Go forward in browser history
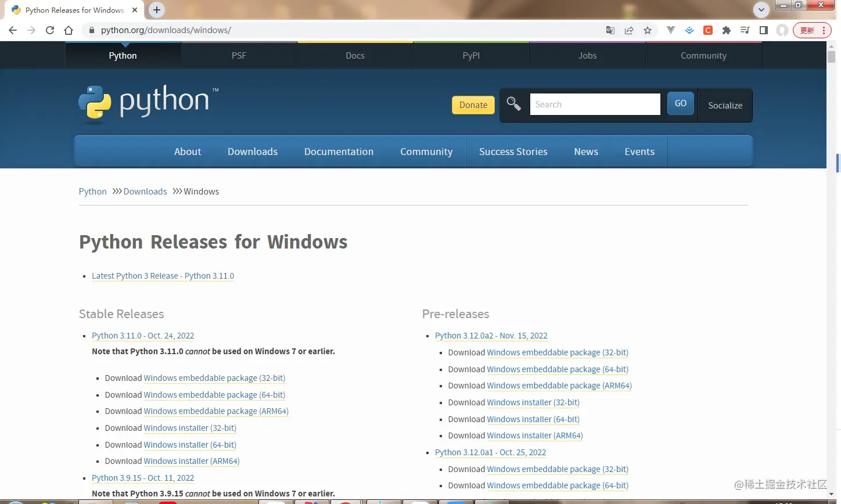Viewport: 841px width, 504px height. point(31,30)
